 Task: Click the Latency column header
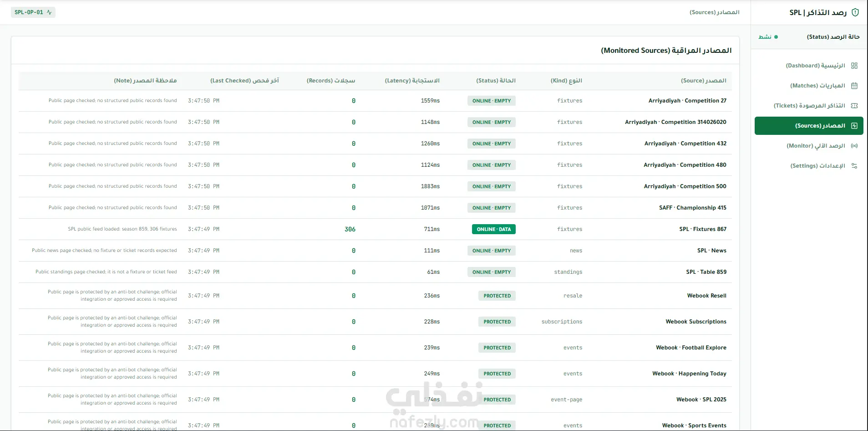click(412, 81)
